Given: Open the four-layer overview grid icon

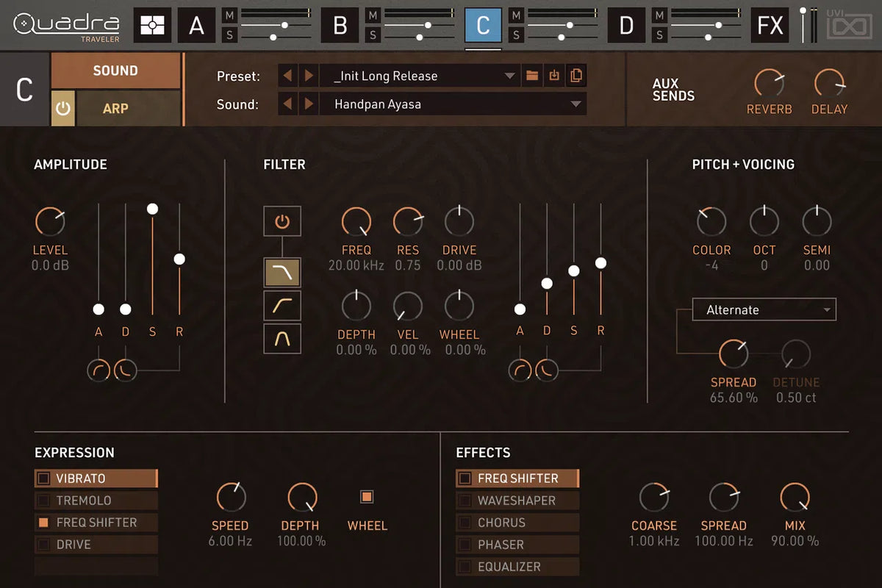Looking at the screenshot, I should point(152,26).
